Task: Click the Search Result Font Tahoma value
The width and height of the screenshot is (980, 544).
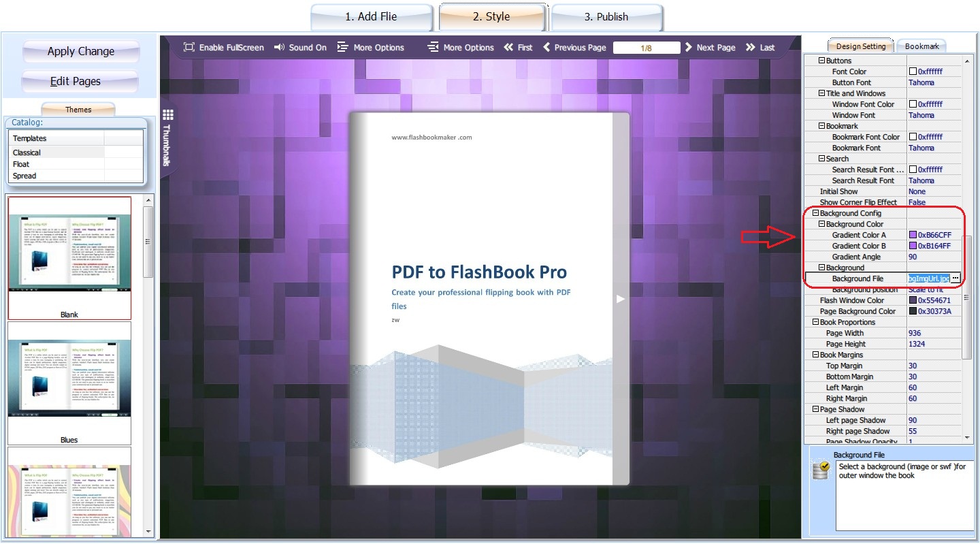Action: tap(921, 180)
